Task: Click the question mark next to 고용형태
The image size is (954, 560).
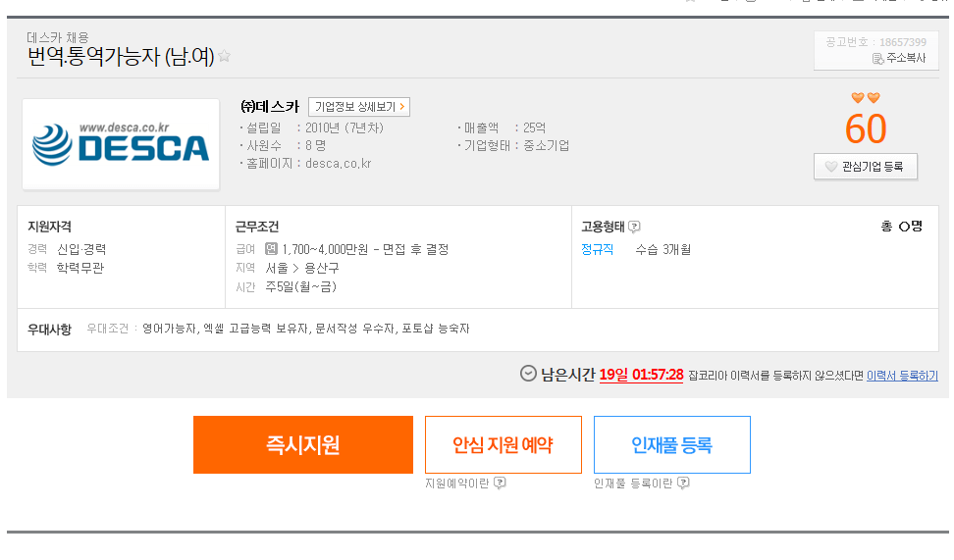Action: [634, 227]
